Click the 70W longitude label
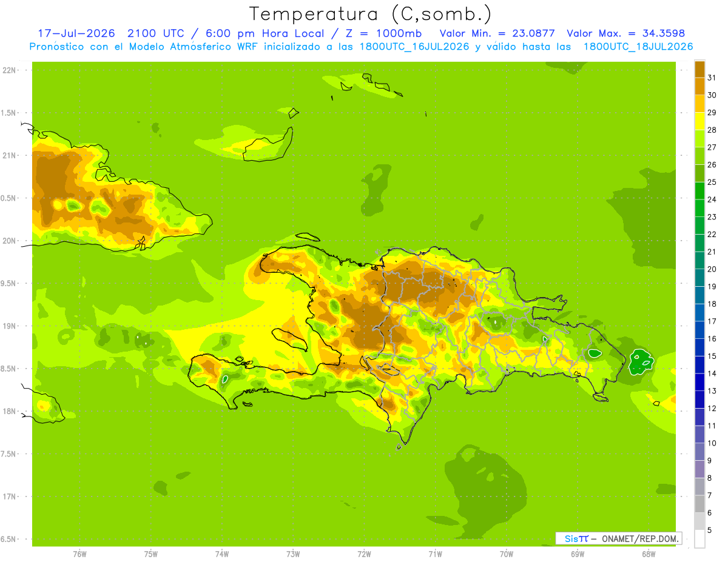728x562 pixels. (x=507, y=554)
